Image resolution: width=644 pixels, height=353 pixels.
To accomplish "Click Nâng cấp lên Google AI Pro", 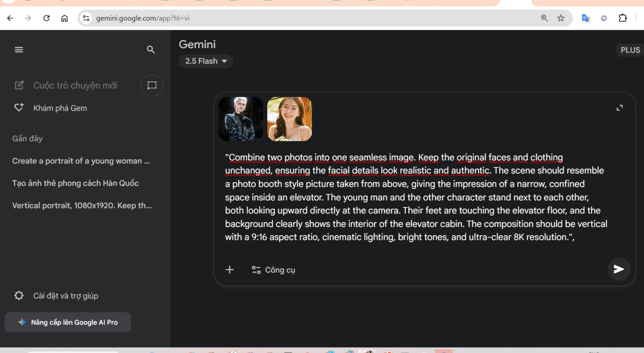I will [x=68, y=322].
